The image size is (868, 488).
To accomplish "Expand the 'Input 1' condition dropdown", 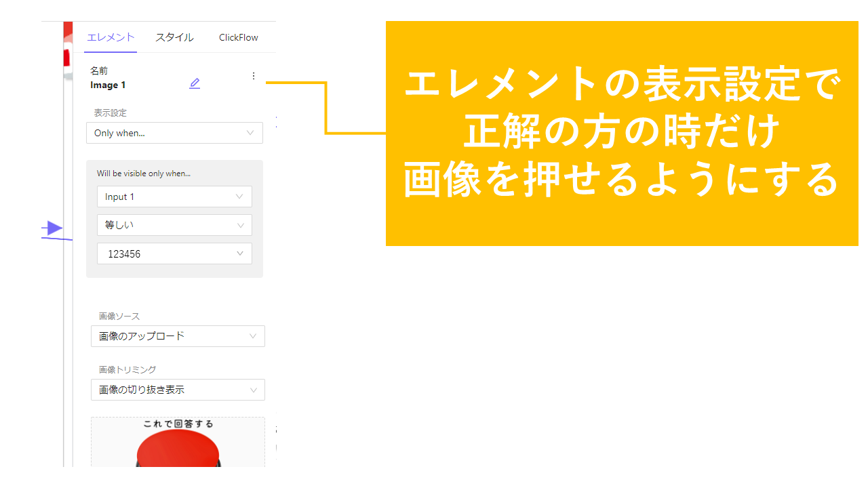I will 174,197.
